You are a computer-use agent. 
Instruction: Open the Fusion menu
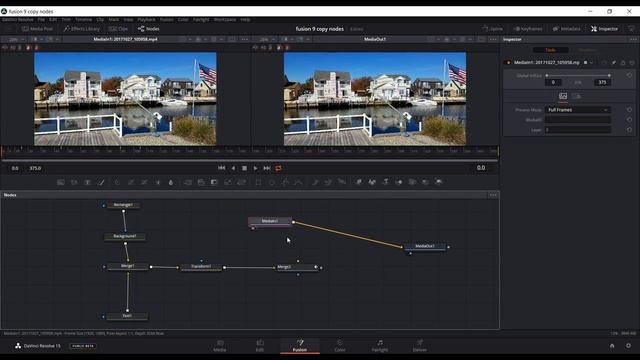tap(167, 20)
